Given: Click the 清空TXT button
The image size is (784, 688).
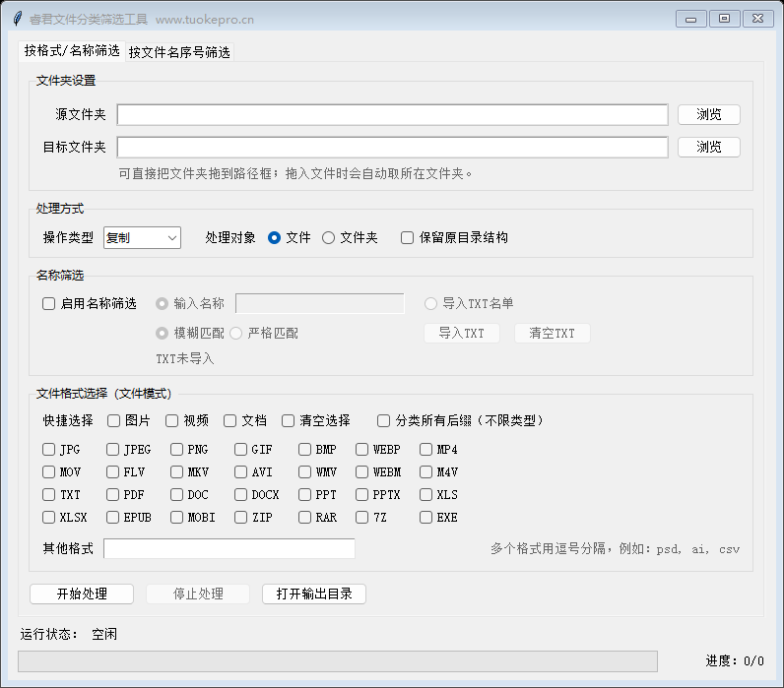Looking at the screenshot, I should 552,334.
